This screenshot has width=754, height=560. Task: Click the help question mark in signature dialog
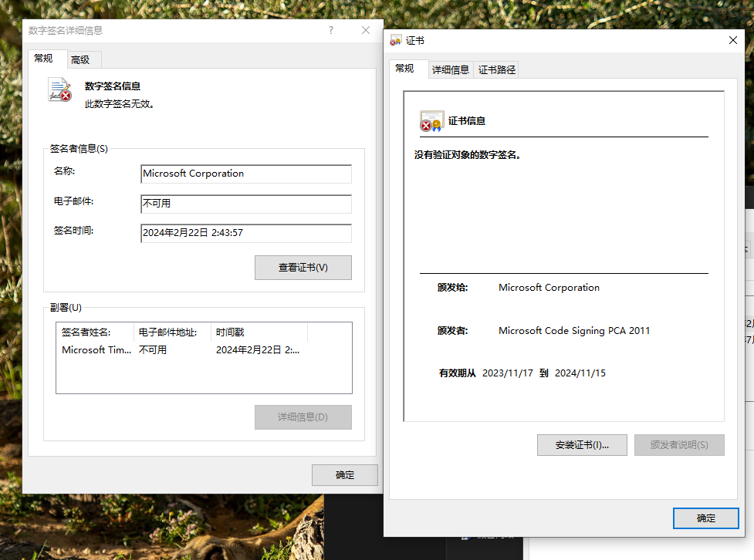pyautogui.click(x=331, y=30)
